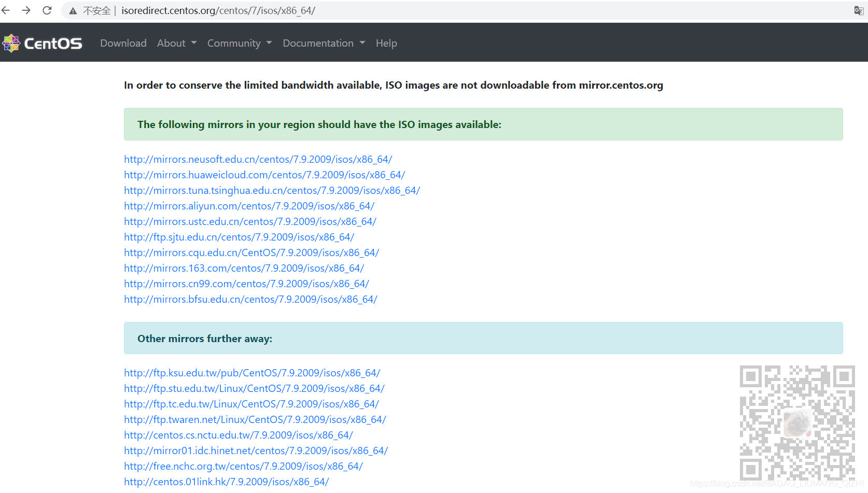Open the mirrors.cn99.com mirror link

(246, 284)
